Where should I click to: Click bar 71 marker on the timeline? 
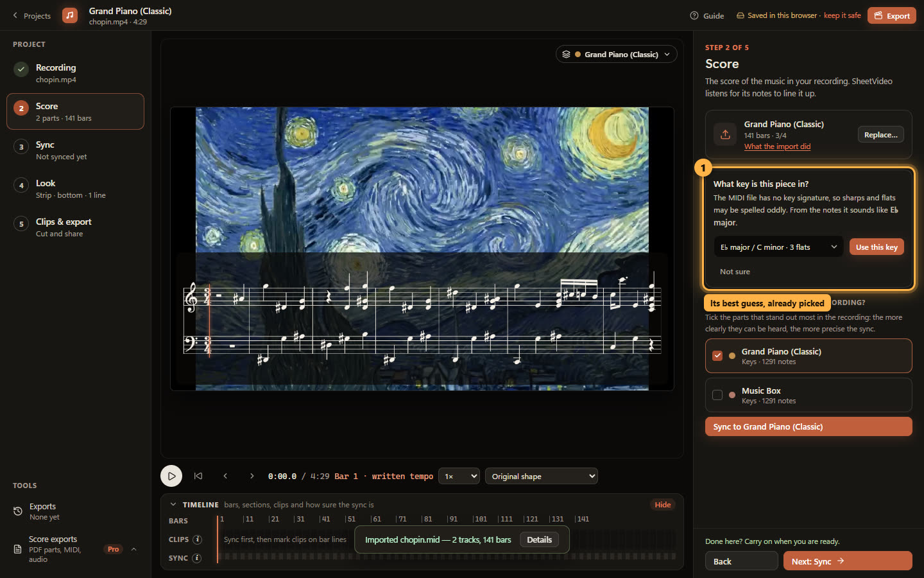[402, 519]
